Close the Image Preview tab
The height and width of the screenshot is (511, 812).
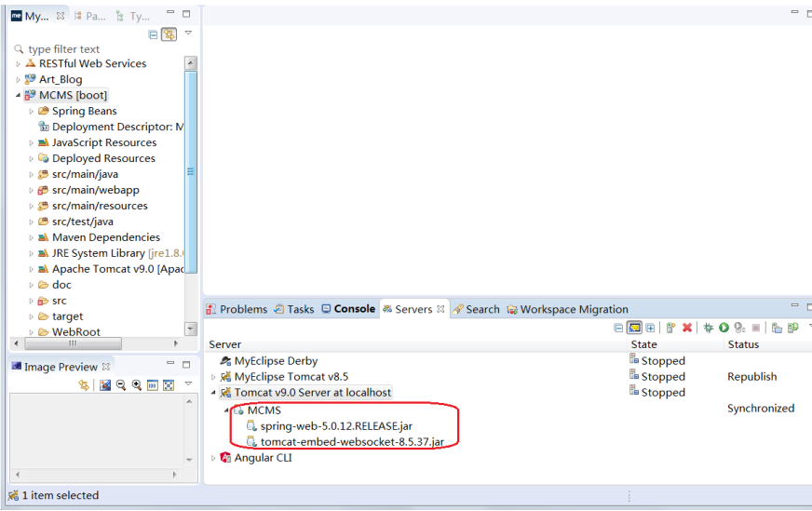tap(106, 367)
